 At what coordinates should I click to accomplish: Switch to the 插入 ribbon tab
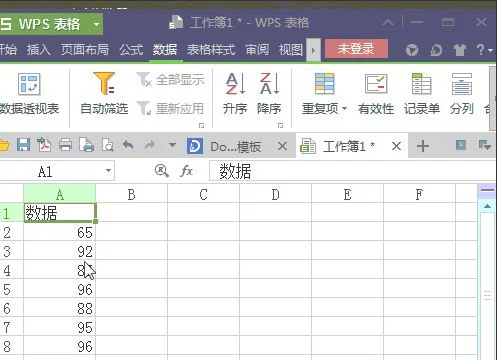coord(39,50)
